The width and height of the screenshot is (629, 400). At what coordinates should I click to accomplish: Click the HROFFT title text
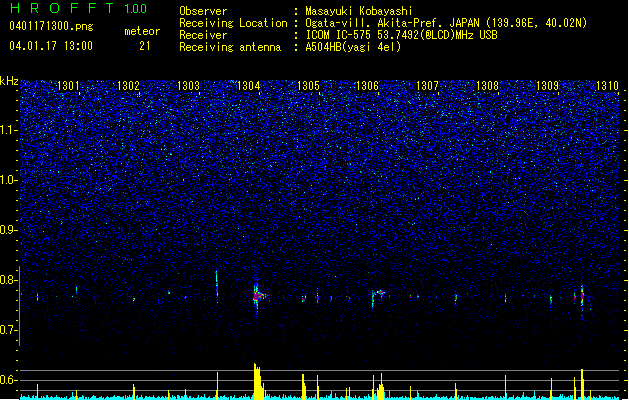[62, 8]
